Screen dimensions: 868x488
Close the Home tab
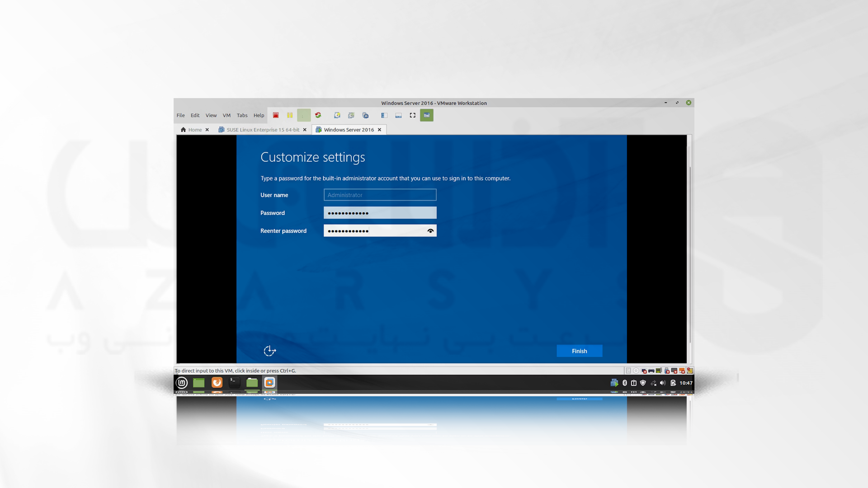click(207, 130)
